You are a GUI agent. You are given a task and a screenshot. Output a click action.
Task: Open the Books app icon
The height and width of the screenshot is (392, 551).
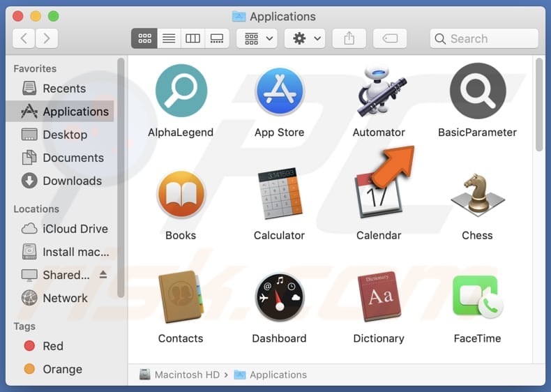[181, 194]
